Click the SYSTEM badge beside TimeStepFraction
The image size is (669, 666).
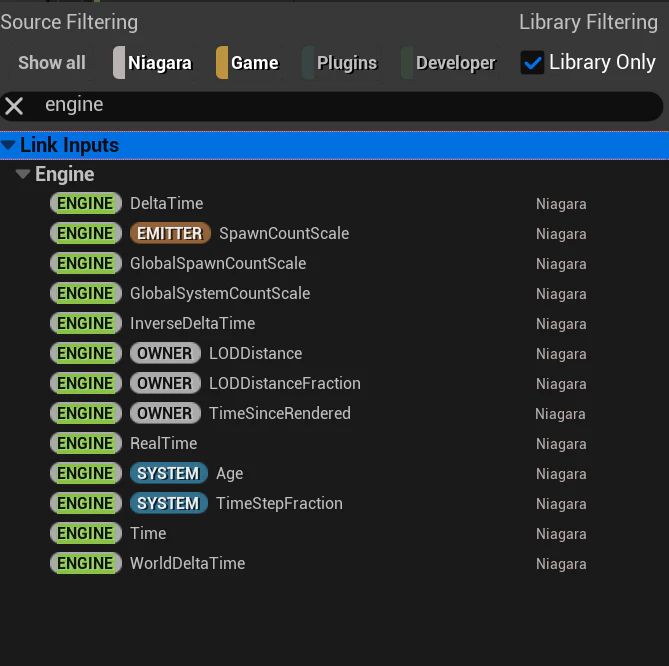tap(169, 503)
